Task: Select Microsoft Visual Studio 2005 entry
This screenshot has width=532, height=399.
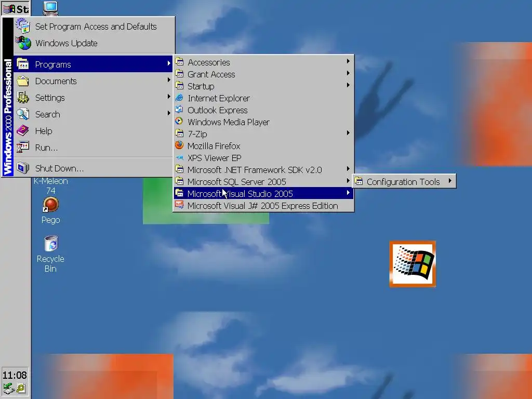Action: pyautogui.click(x=263, y=193)
